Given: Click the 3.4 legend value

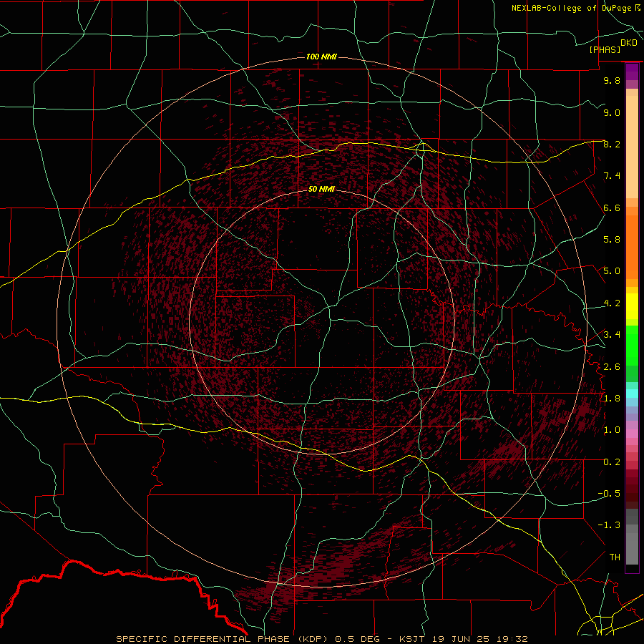Looking at the screenshot, I should 612,335.
